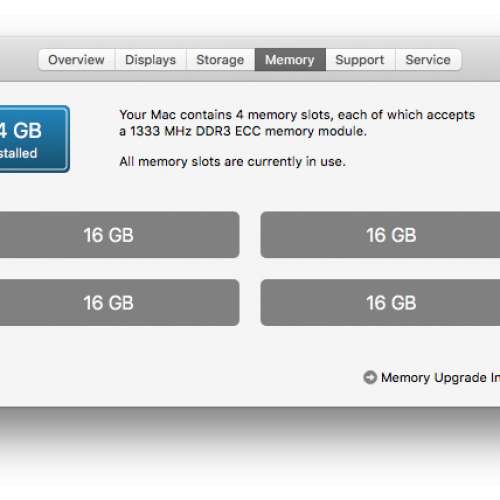Click the arrow icon beside Memory Upgrade
500x500 pixels.
(x=370, y=377)
